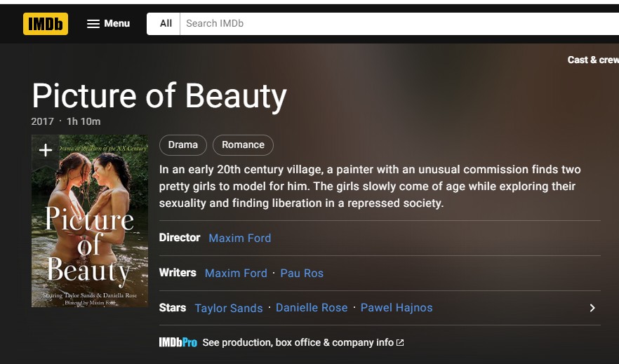Image resolution: width=619 pixels, height=364 pixels.
Task: Click the external link icon beside company info
Action: tap(400, 343)
